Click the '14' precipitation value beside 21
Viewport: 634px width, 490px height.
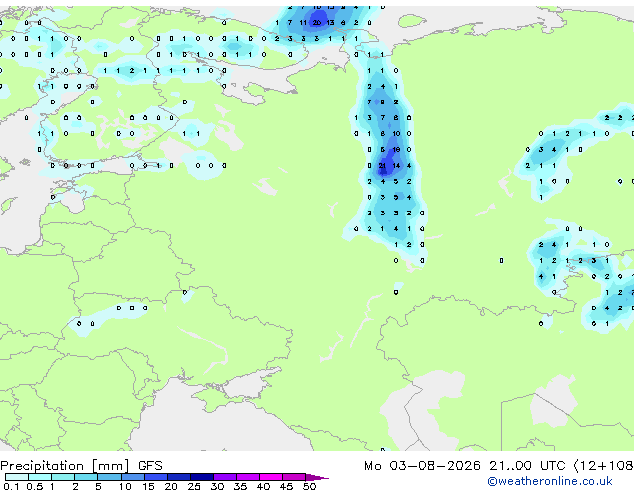(x=396, y=165)
